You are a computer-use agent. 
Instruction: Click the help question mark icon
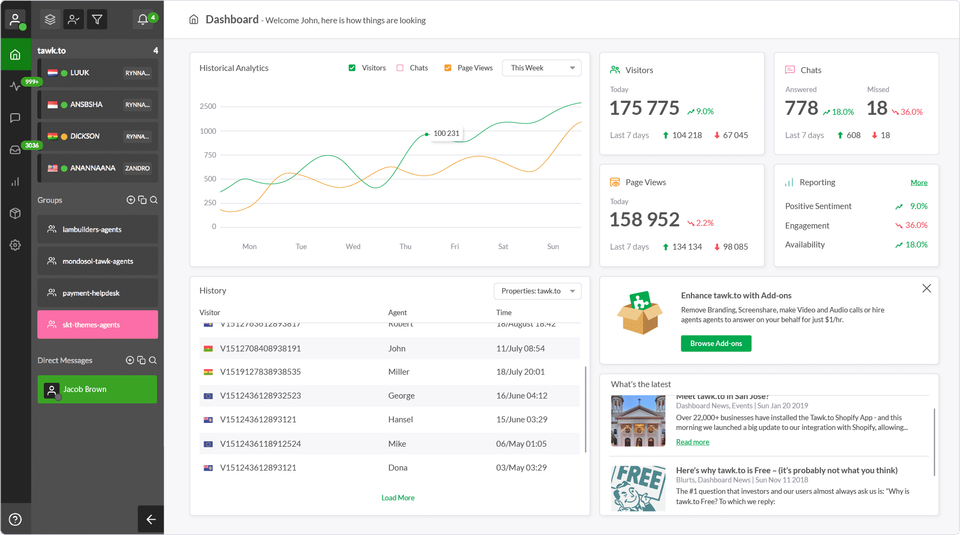point(15,519)
